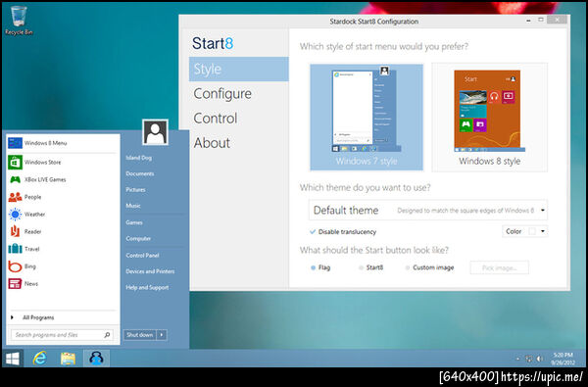The width and height of the screenshot is (588, 387).
Task: Click the Search programs and files field
Action: (62, 335)
